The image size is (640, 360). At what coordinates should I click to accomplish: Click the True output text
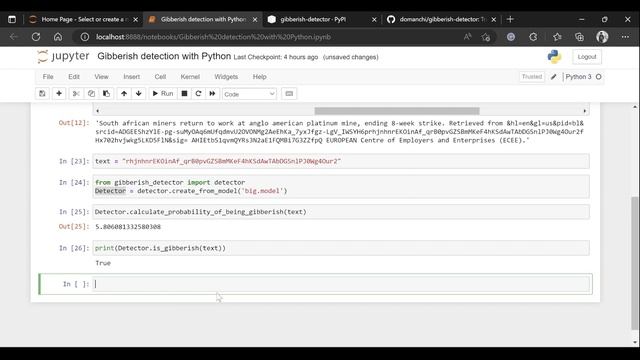pyautogui.click(x=103, y=263)
